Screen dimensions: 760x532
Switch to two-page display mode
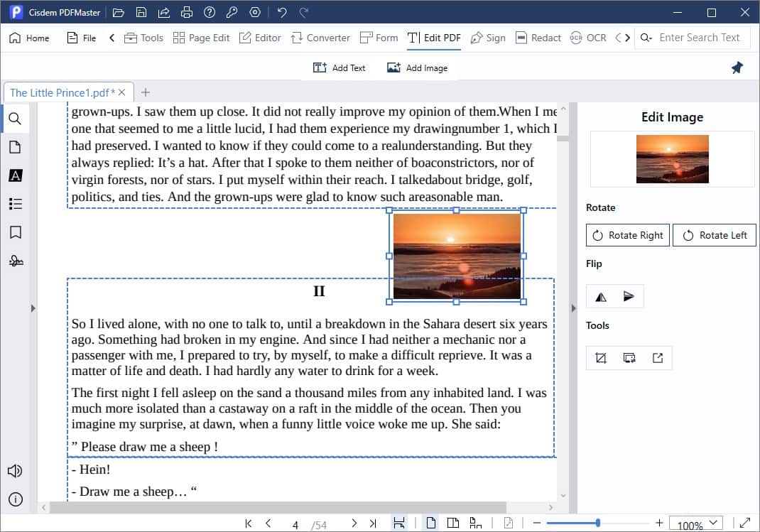click(452, 523)
